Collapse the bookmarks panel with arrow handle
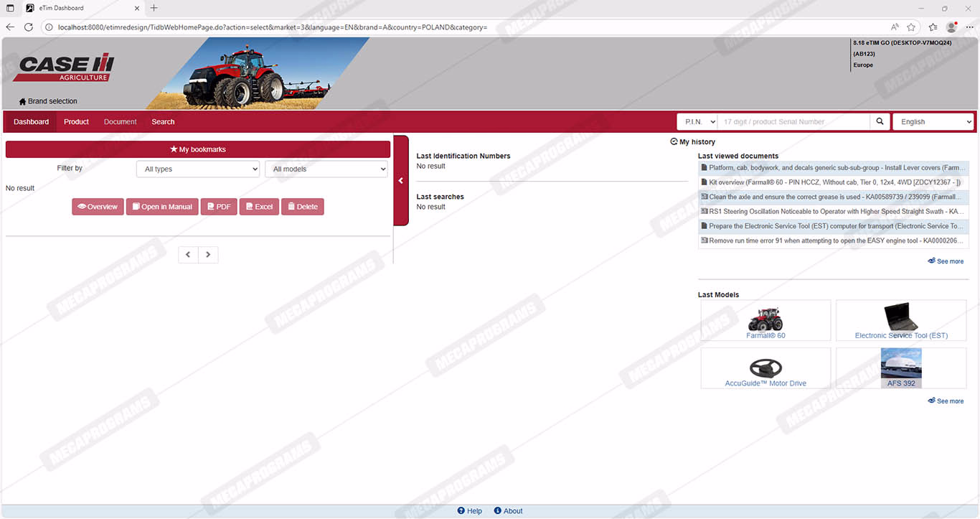Image resolution: width=980 pixels, height=519 pixels. point(401,181)
